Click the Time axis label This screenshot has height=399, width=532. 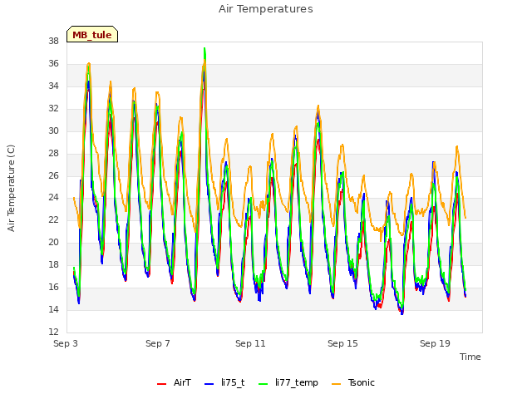coord(470,357)
